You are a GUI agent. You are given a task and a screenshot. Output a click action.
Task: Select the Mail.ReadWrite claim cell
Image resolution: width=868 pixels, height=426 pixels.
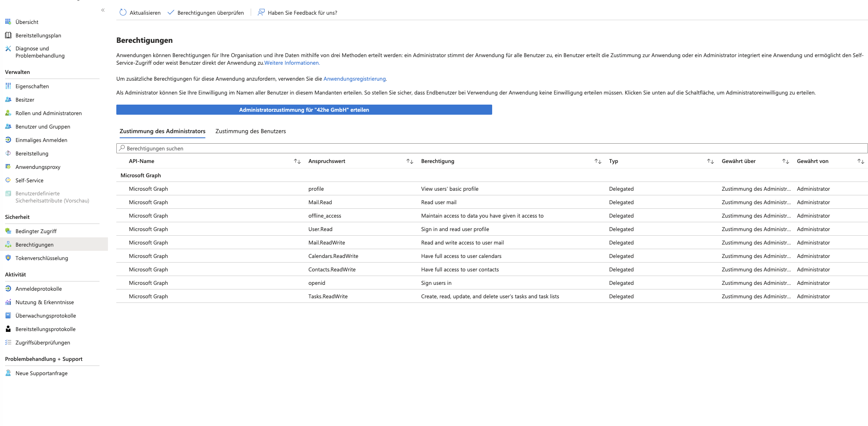click(x=327, y=242)
